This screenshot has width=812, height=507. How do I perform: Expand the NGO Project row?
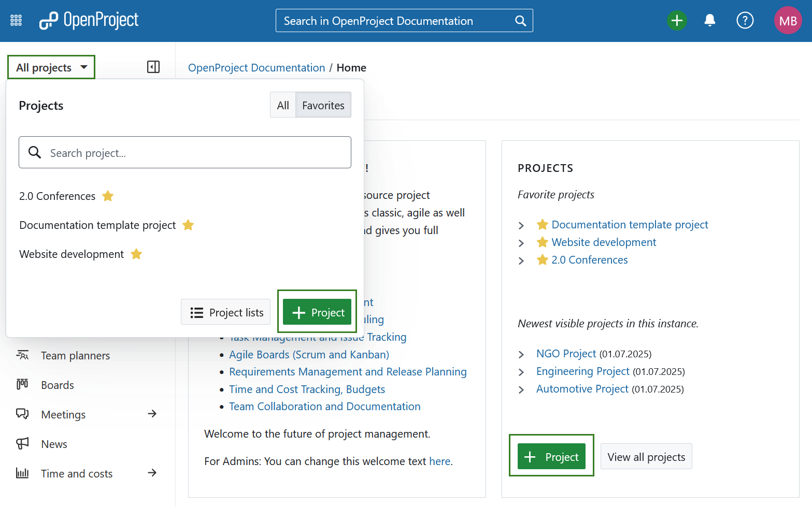tap(521, 354)
